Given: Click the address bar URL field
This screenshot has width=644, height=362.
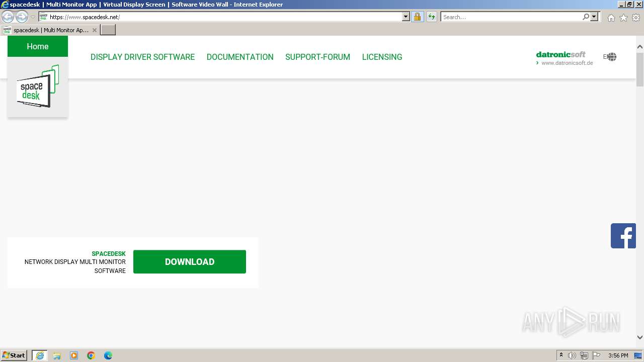Looking at the screenshot, I should pyautogui.click(x=220, y=17).
